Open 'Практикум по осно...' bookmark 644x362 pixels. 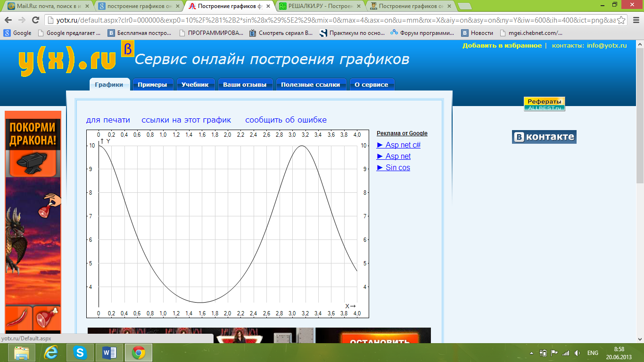[x=352, y=33]
